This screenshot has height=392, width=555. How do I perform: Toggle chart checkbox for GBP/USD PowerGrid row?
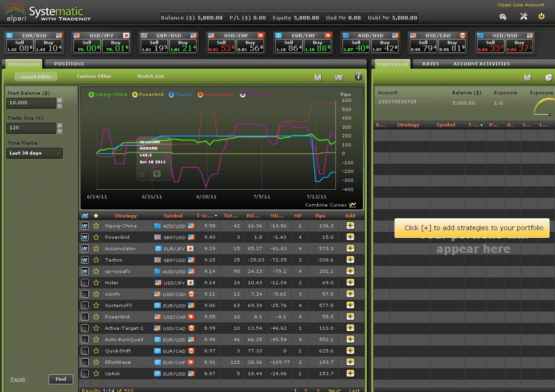[85, 237]
